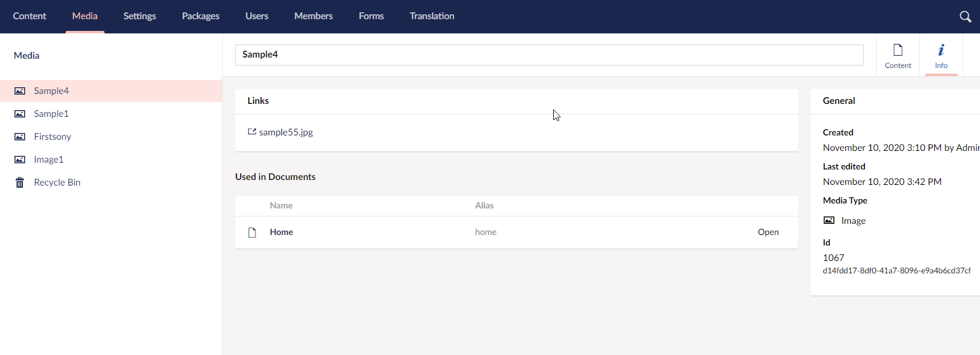This screenshot has height=355, width=980.
Task: Click the Alias column header
Action: click(x=484, y=205)
